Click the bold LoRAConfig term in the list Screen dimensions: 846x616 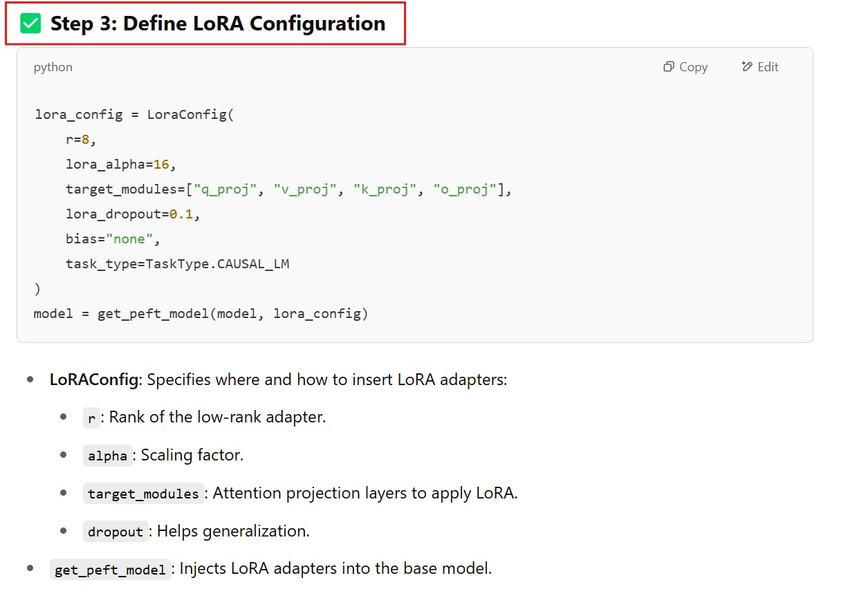point(93,380)
